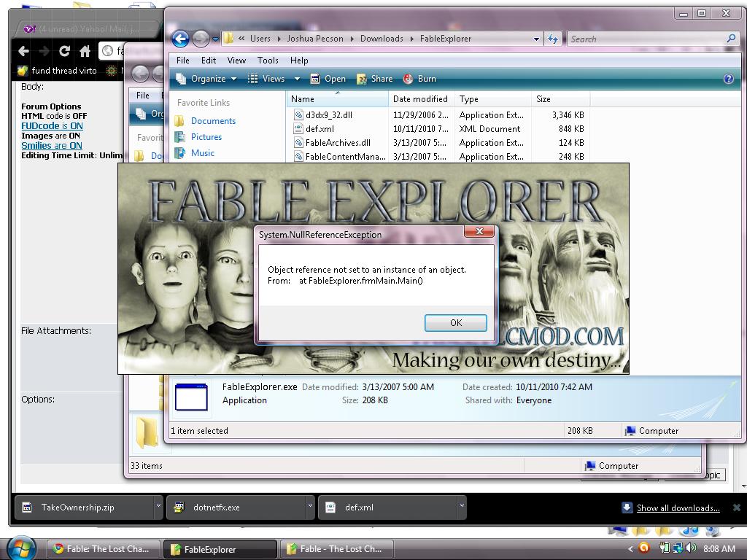The height and width of the screenshot is (560, 747).
Task: Open the TakeOwnership.zip download options arrow
Action: 158,507
